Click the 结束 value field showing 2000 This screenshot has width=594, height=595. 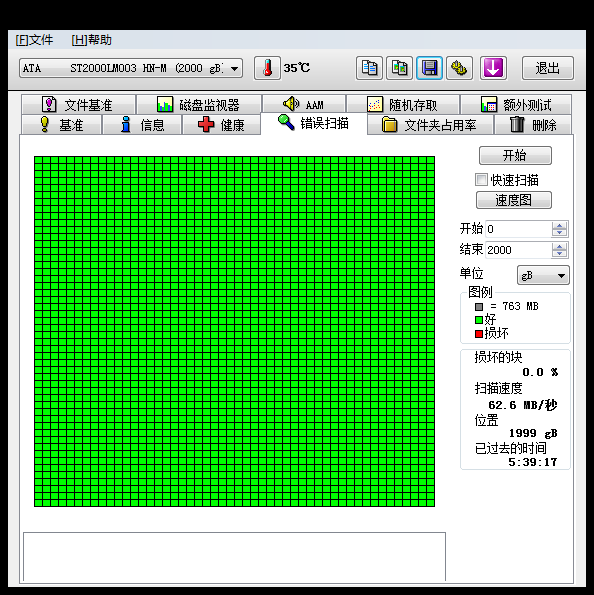coord(518,250)
